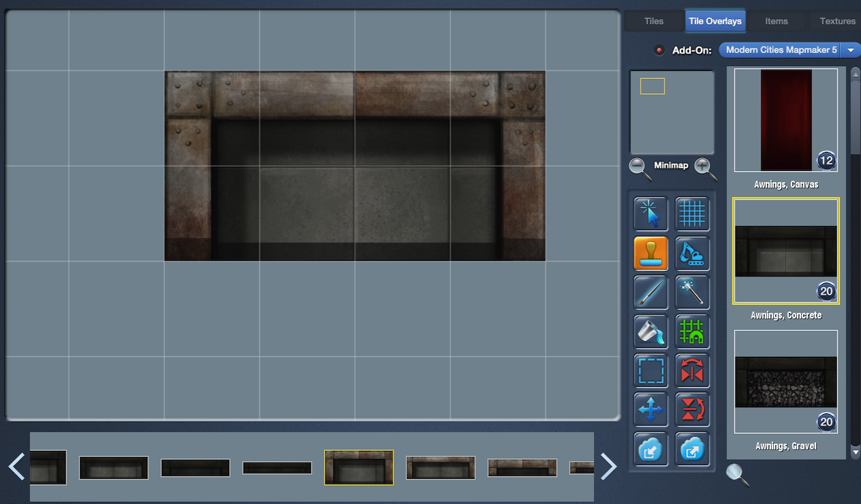Open the Items tab
Screen dimensions: 861x504
coord(776,21)
